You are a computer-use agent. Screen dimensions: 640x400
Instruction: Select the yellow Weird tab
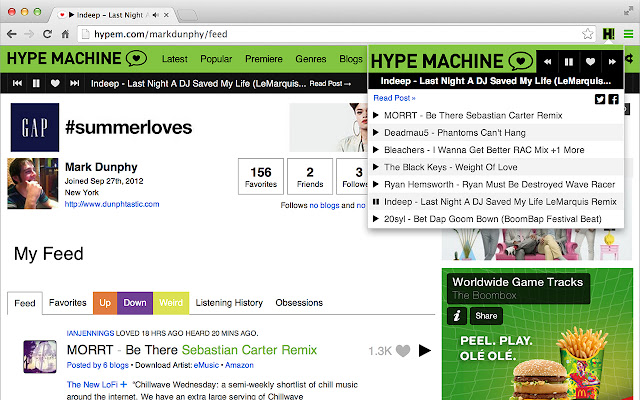pos(171,303)
